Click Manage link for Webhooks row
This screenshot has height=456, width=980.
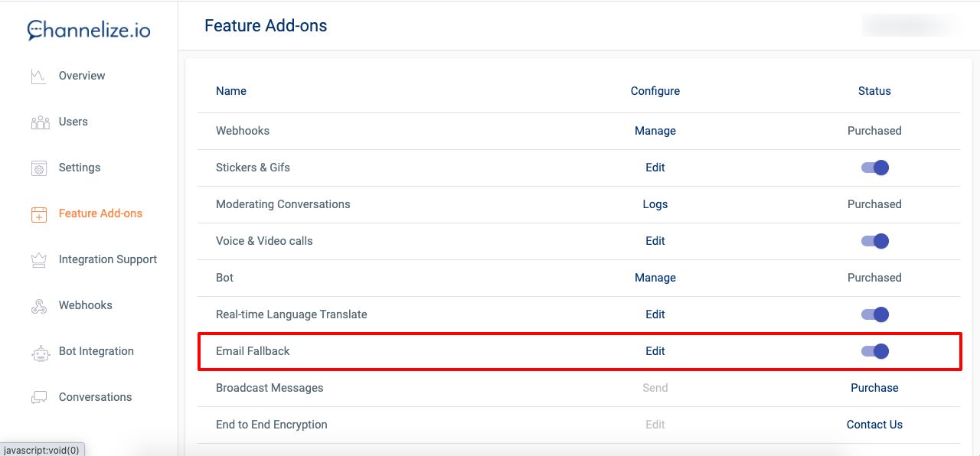pos(655,131)
